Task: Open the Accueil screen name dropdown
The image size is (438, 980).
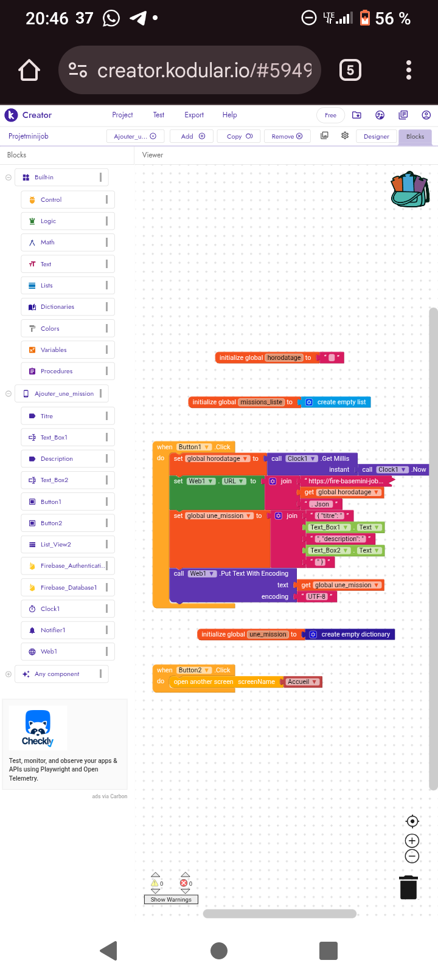Action: [315, 682]
